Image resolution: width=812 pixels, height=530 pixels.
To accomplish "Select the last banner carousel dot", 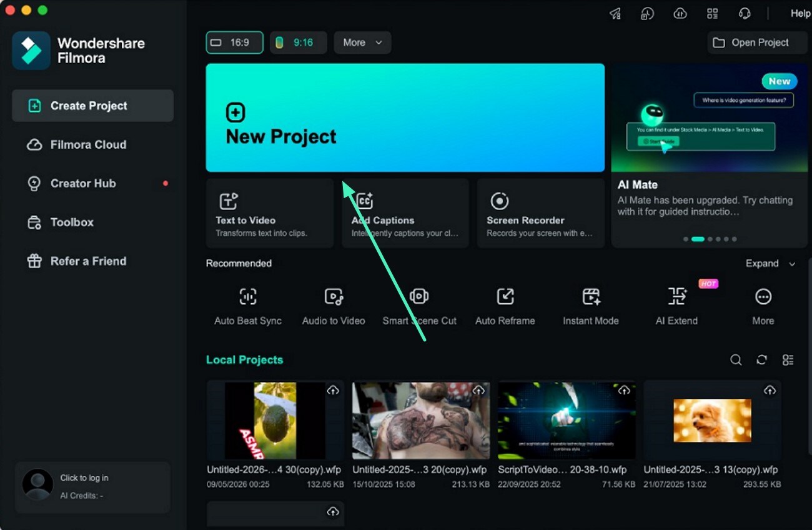I will [734, 239].
